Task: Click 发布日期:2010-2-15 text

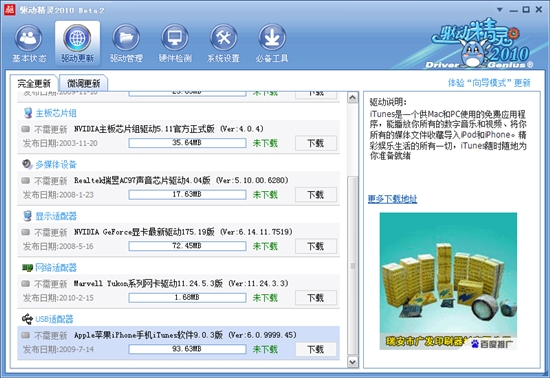Action: (58, 298)
